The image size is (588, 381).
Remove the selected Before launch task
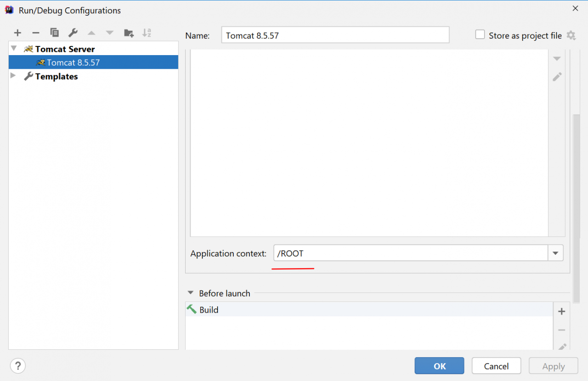(x=561, y=330)
